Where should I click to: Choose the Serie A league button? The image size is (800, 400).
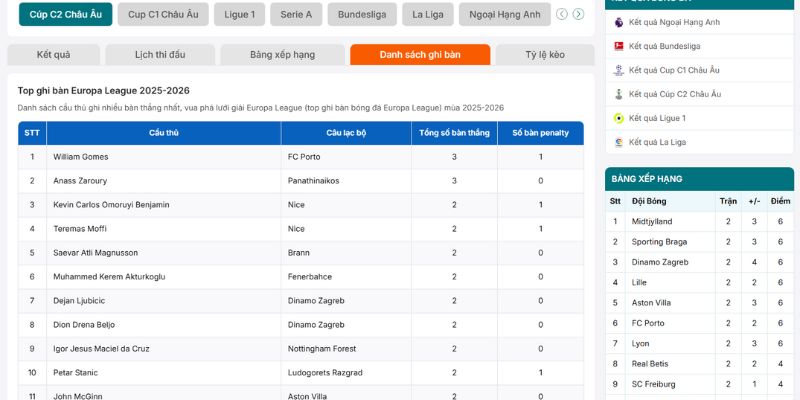[295, 14]
